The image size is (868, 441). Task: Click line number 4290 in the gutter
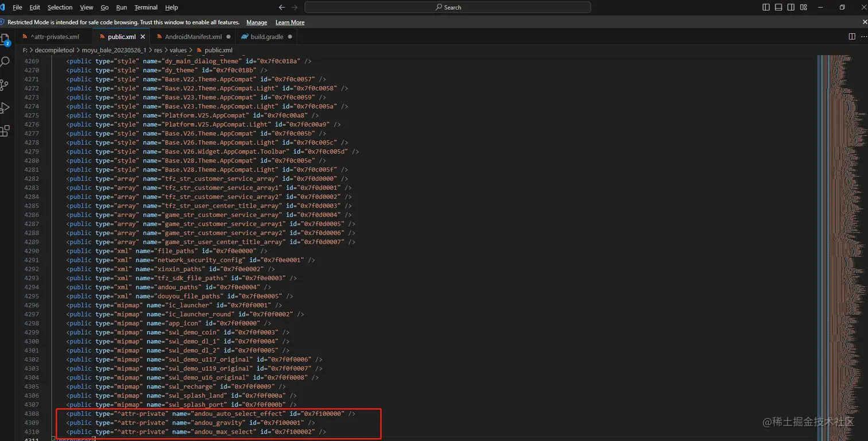pos(32,251)
